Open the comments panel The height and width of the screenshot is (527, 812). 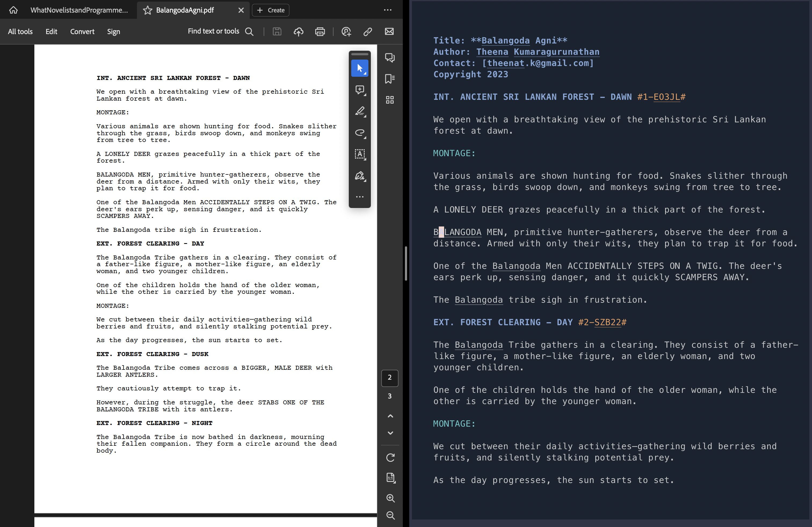[x=390, y=57]
